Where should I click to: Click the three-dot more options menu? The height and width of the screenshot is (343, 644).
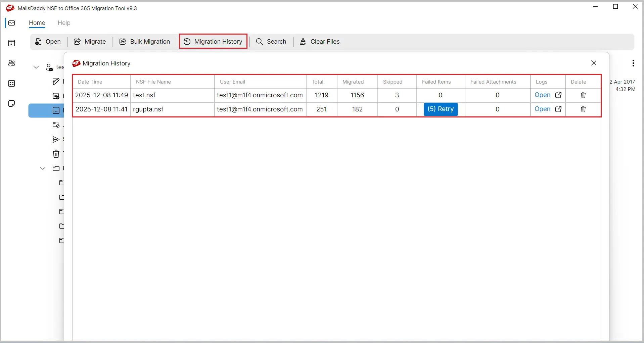(633, 63)
